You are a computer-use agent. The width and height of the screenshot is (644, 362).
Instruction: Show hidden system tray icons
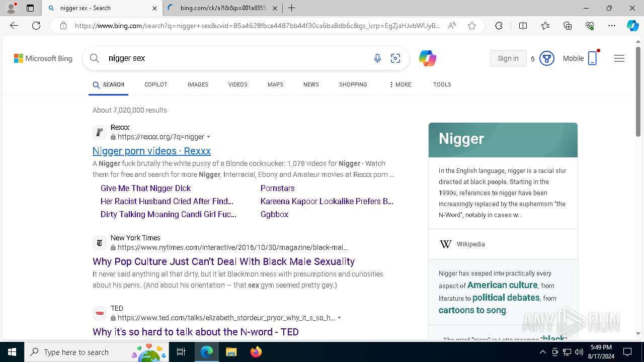pos(542,352)
